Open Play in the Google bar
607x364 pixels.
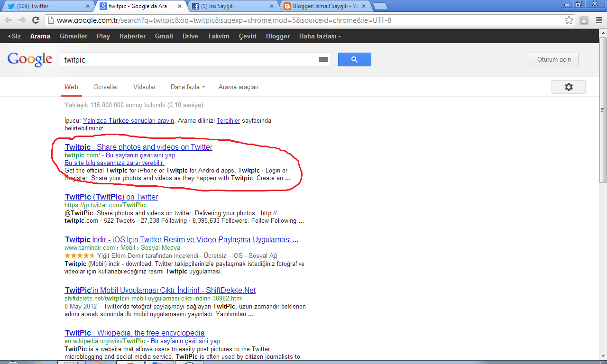103,36
